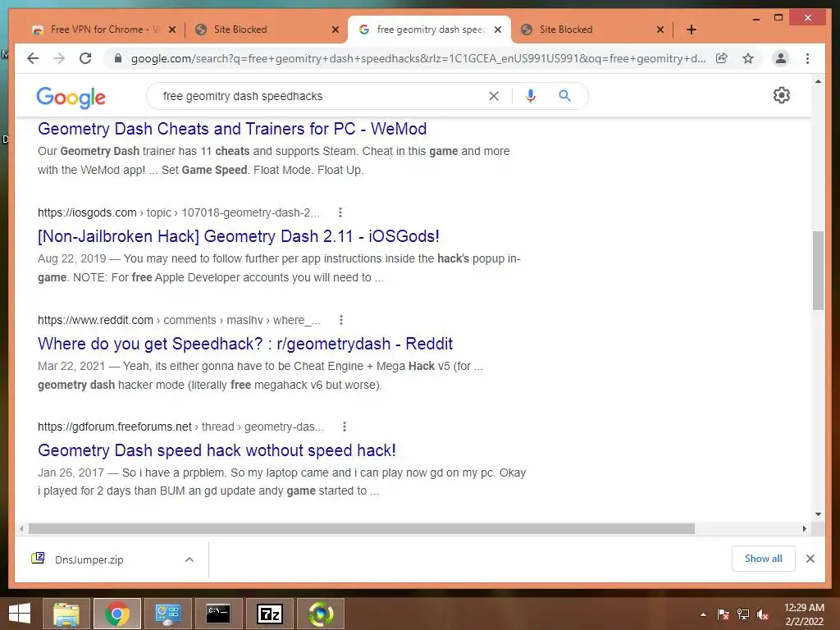
Task: Open green circular arrows taskbar app
Action: click(x=321, y=614)
